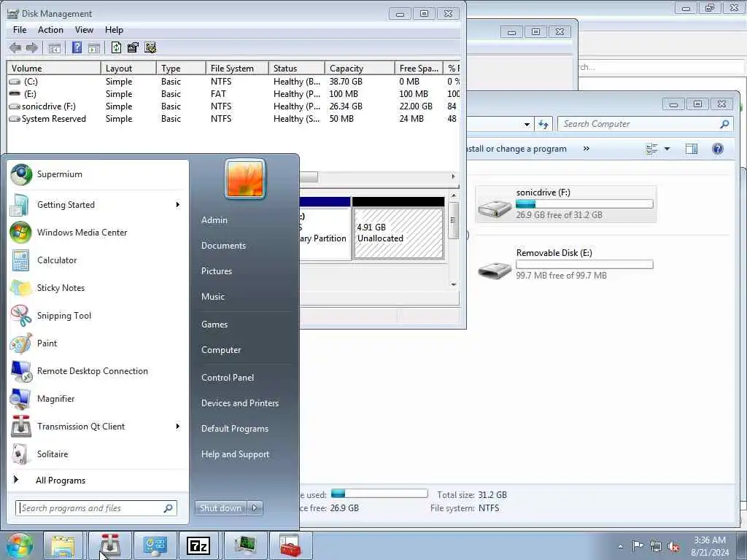Select the sonicdrive (F:) volume row

[x=233, y=106]
